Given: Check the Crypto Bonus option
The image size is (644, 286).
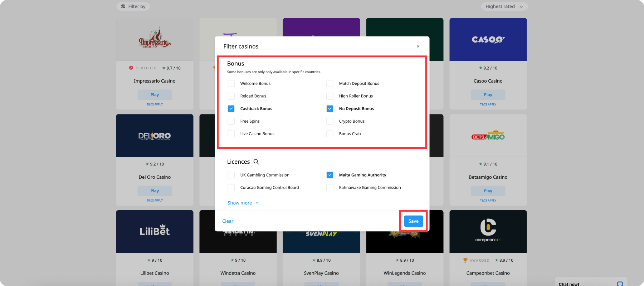Looking at the screenshot, I should [330, 121].
